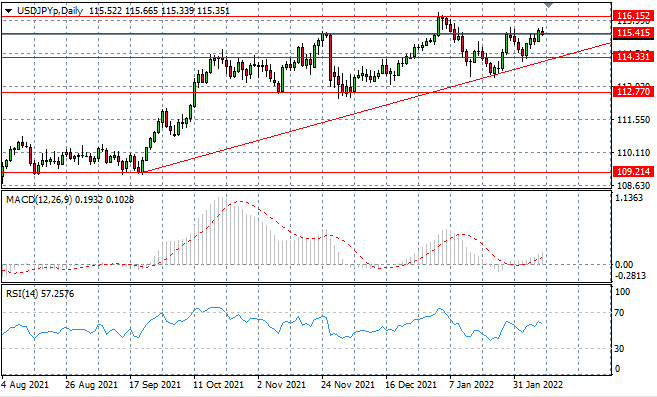Select the 2 Nov 2021 date label
This screenshot has width=657, height=397.
click(x=281, y=384)
